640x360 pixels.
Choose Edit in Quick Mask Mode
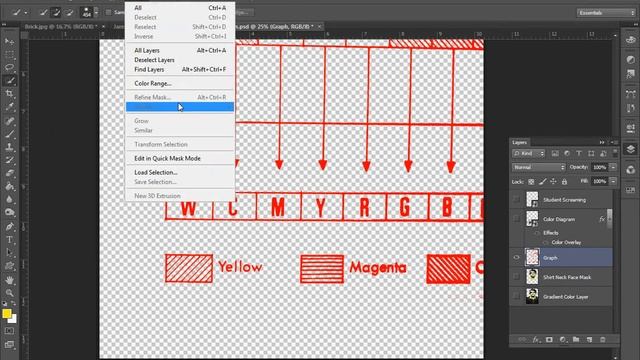(x=180, y=158)
